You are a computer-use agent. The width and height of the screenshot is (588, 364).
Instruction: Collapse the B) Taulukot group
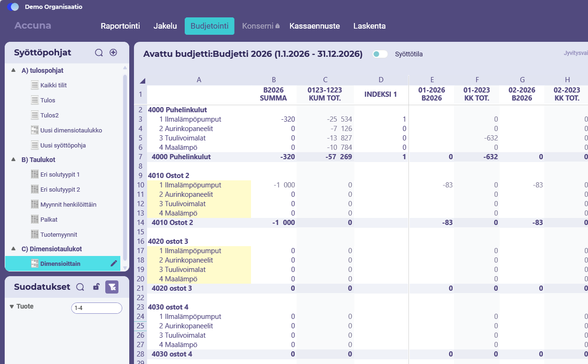coord(14,160)
